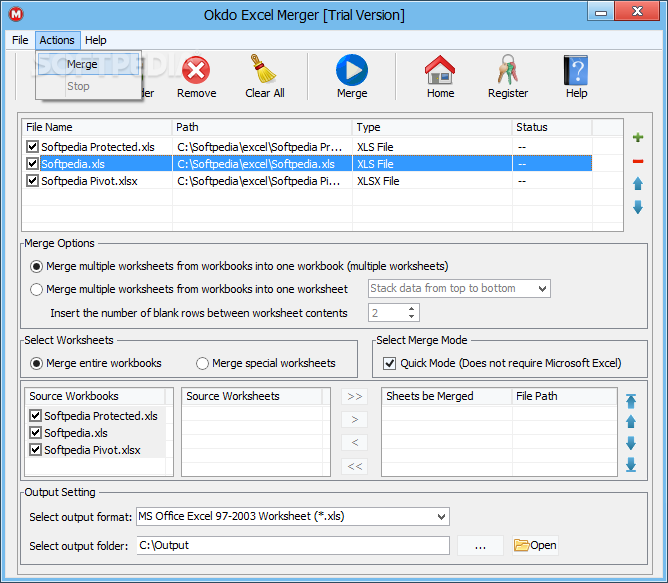Uncheck Softpedia Protected.xls in the file list

tap(32, 147)
